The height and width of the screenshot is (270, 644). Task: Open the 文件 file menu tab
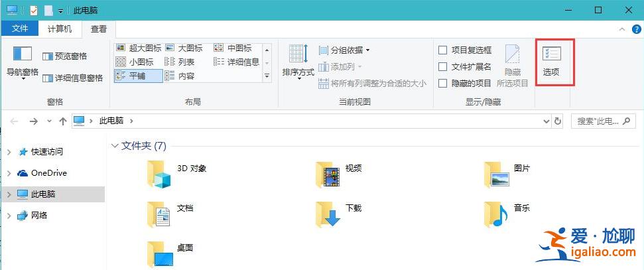pos(20,29)
